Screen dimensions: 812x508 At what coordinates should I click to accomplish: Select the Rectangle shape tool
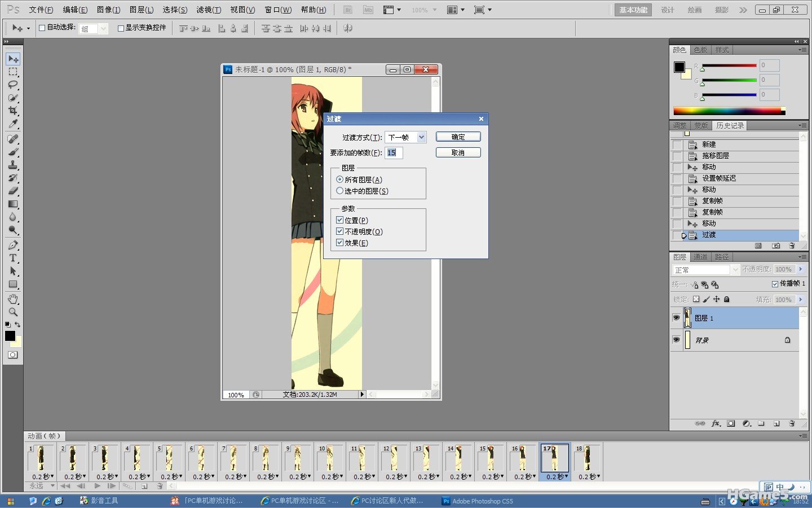13,284
